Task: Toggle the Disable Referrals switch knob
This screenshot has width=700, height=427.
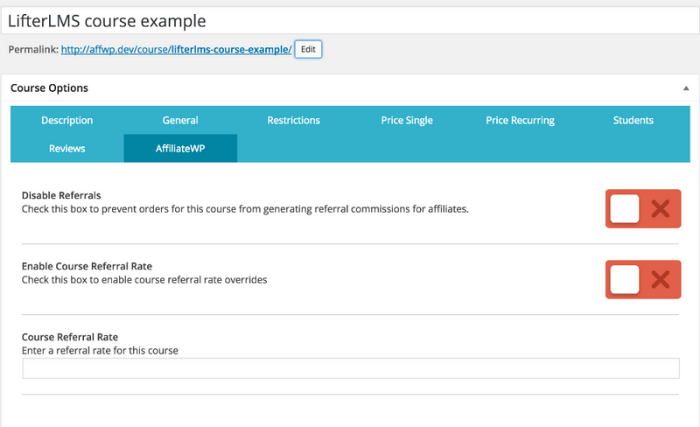Action: coord(625,209)
